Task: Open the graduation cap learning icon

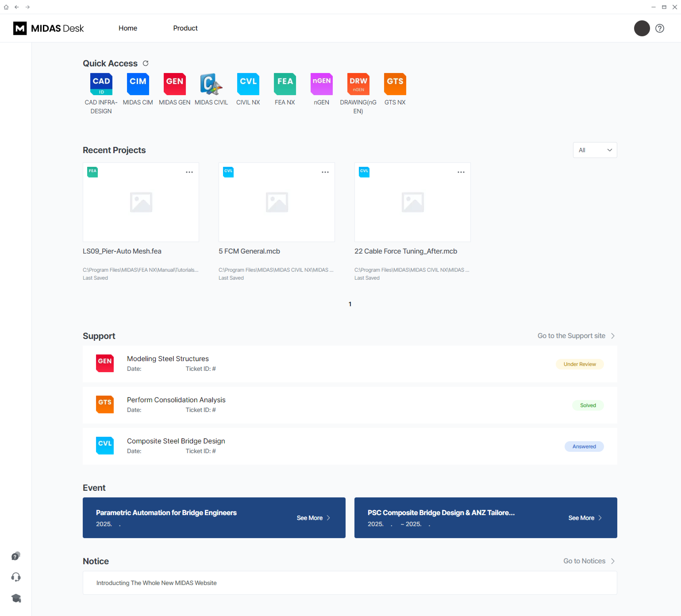Action: (x=16, y=598)
